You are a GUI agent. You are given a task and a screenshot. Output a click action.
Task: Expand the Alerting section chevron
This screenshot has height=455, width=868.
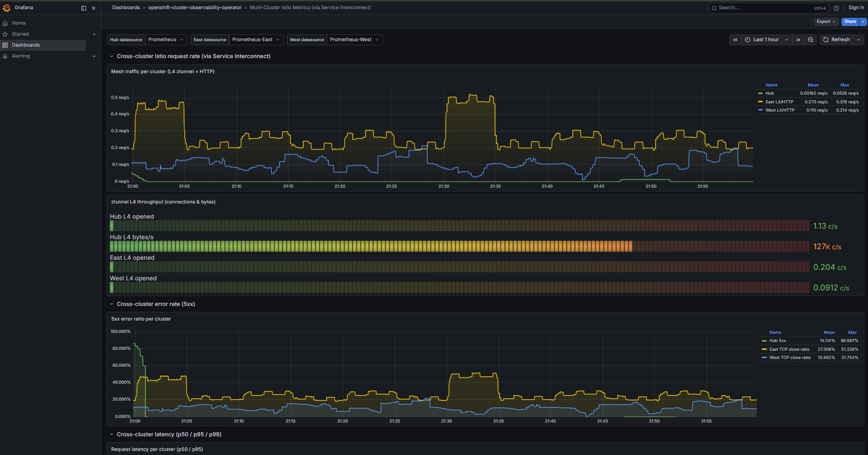(x=94, y=56)
